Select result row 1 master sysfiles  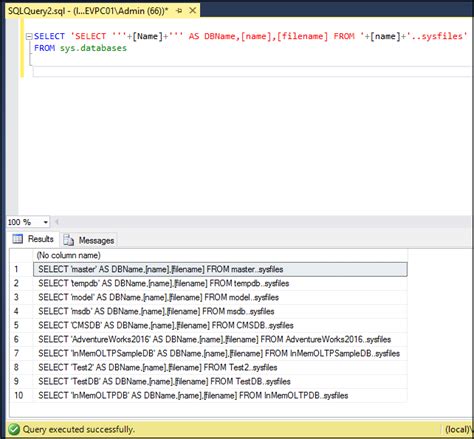(220, 269)
